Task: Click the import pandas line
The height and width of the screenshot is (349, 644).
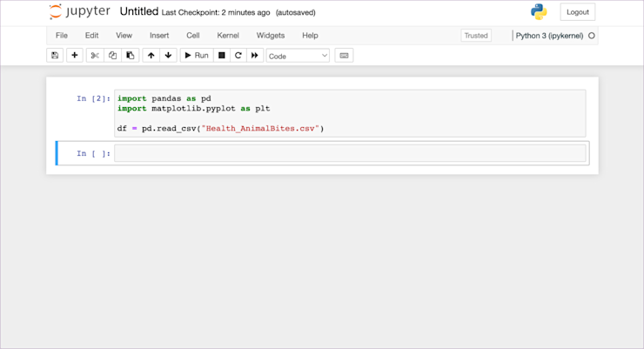Action: tap(164, 98)
